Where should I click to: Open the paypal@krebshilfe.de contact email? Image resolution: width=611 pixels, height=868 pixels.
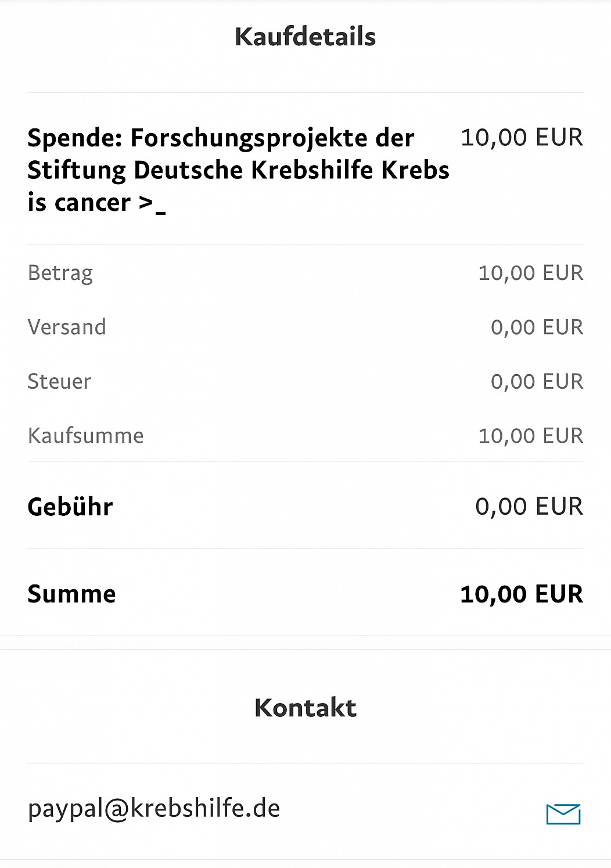[154, 809]
